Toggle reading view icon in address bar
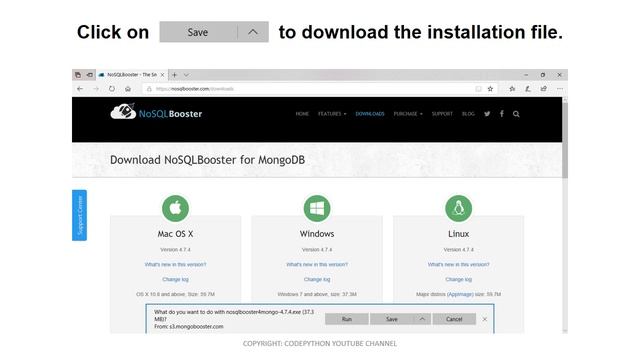The width and height of the screenshot is (640, 360). [478, 89]
